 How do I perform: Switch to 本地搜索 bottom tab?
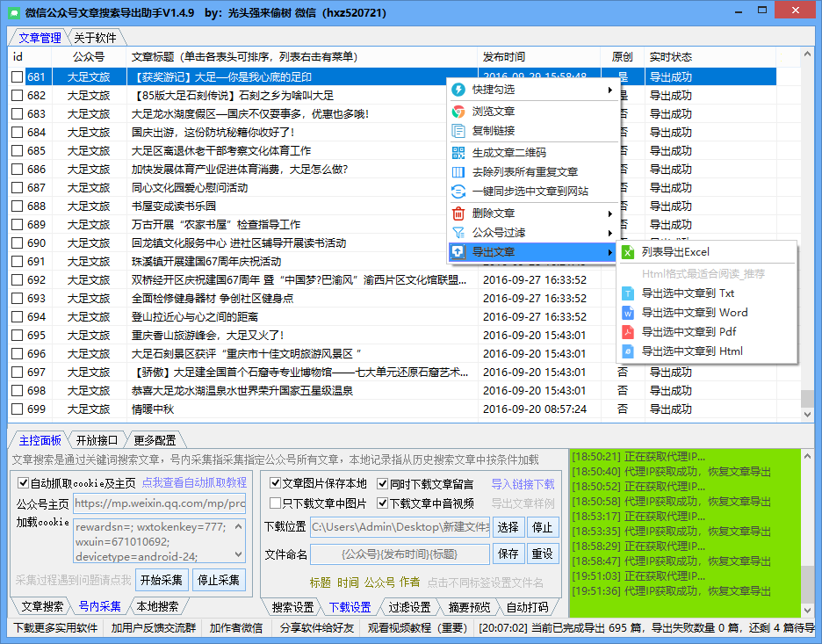coord(157,607)
